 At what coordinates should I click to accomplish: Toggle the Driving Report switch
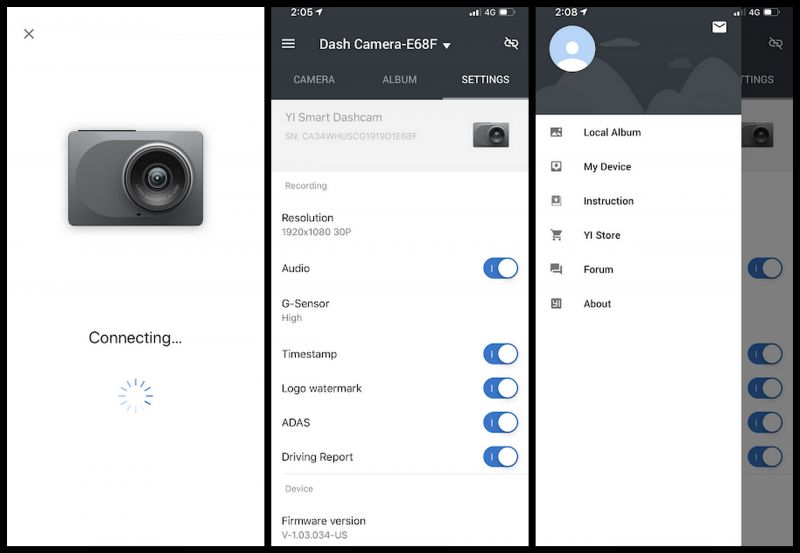click(x=501, y=457)
